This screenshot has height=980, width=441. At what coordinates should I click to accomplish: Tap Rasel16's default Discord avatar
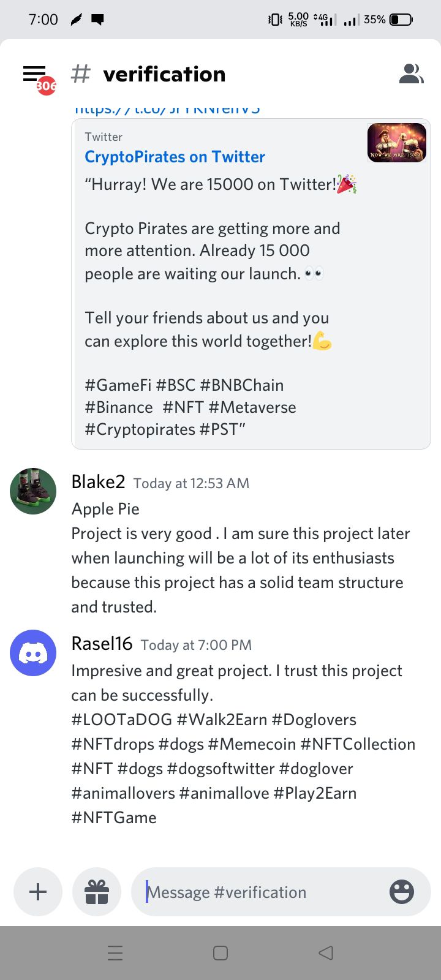[33, 653]
